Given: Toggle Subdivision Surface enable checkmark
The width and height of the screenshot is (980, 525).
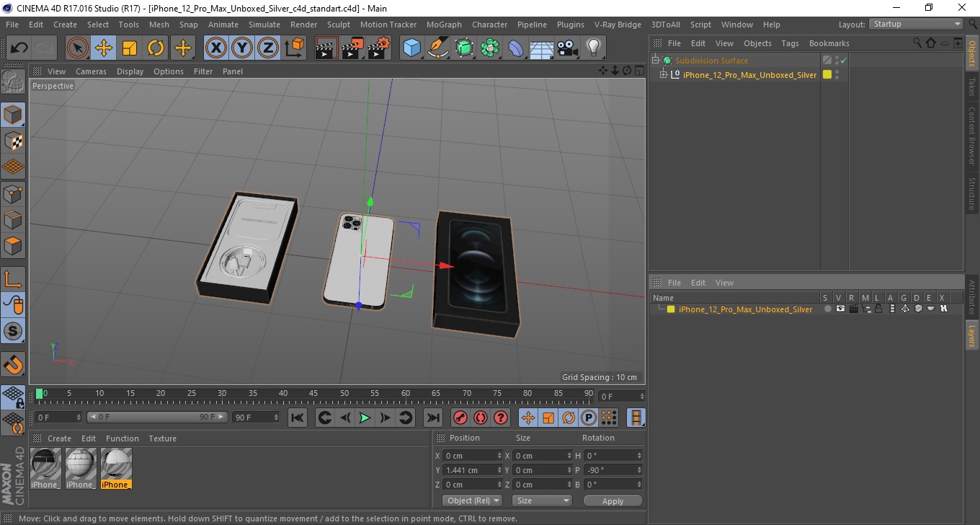Looking at the screenshot, I should pyautogui.click(x=843, y=61).
